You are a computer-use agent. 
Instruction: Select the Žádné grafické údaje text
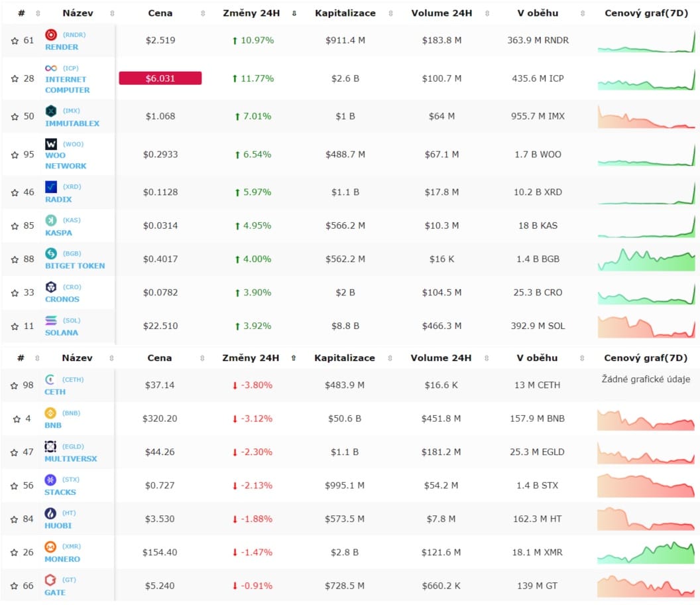[x=646, y=379]
